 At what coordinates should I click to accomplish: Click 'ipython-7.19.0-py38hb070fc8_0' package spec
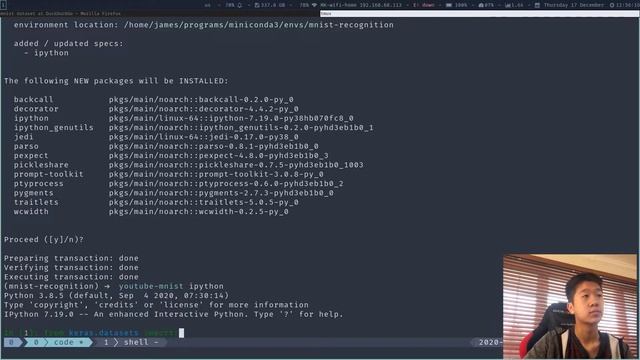[x=276, y=118]
